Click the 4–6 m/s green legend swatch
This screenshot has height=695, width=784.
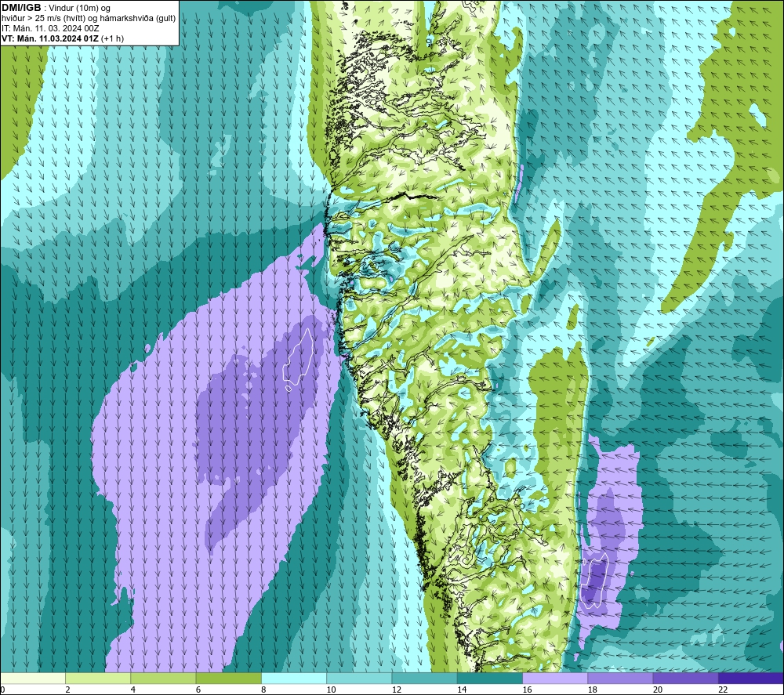coord(164,678)
